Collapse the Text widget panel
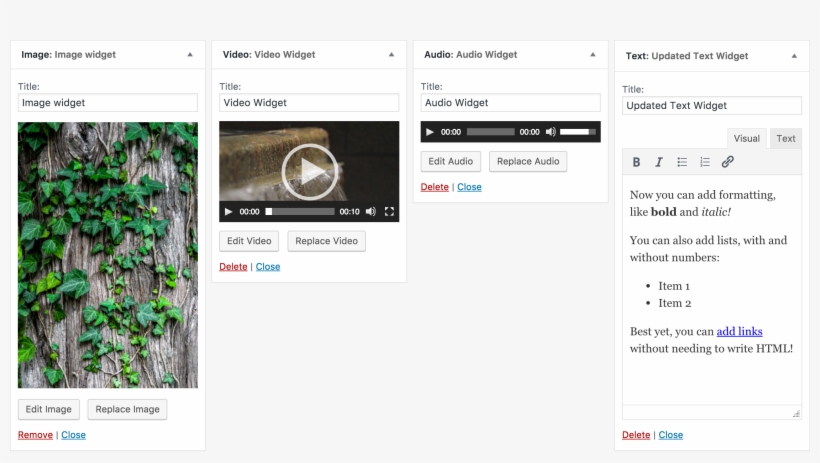Screen dimensions: 820x463 [x=794, y=56]
